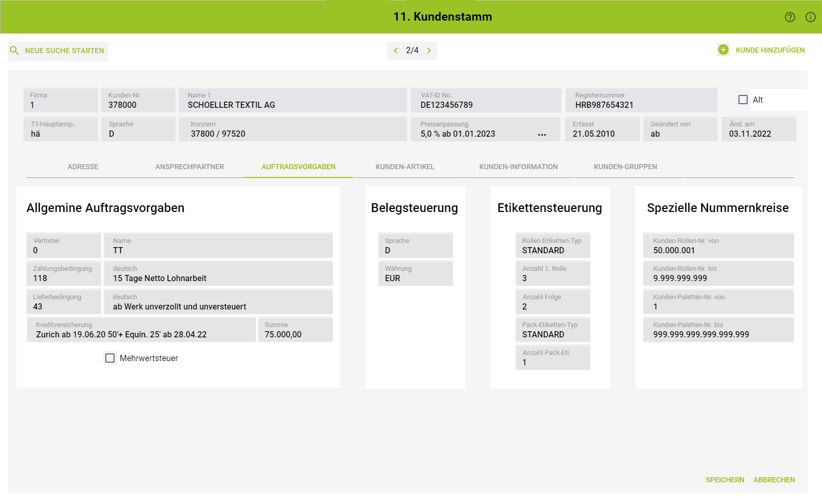
Task: Click the green plus add-customer icon
Action: pos(723,50)
